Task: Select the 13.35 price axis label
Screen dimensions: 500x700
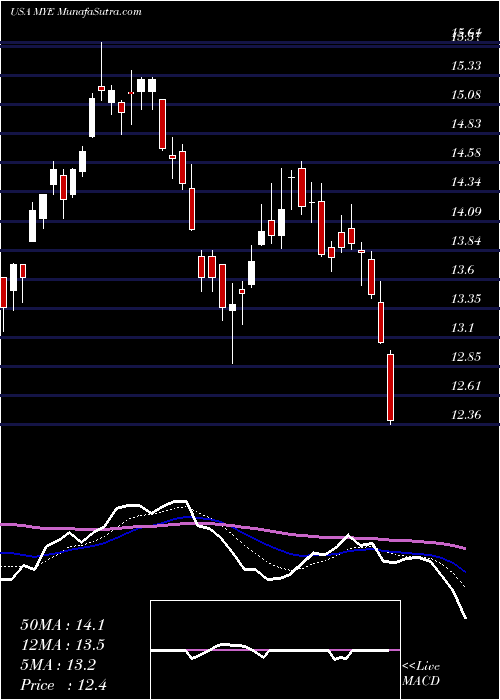Action: (x=466, y=299)
